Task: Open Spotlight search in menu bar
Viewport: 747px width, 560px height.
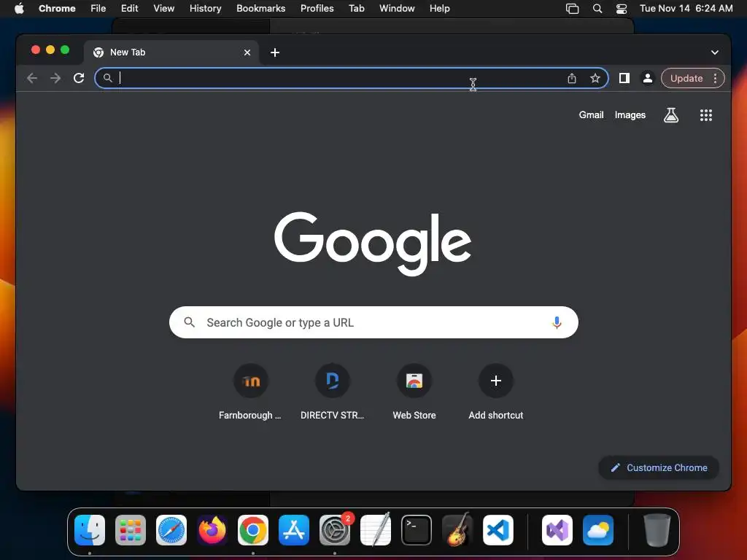Action: pos(597,9)
